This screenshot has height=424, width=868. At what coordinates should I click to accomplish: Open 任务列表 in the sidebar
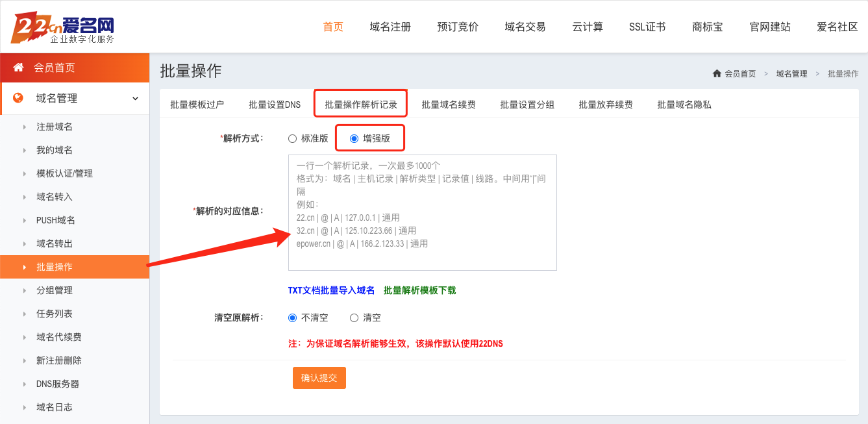tap(55, 314)
